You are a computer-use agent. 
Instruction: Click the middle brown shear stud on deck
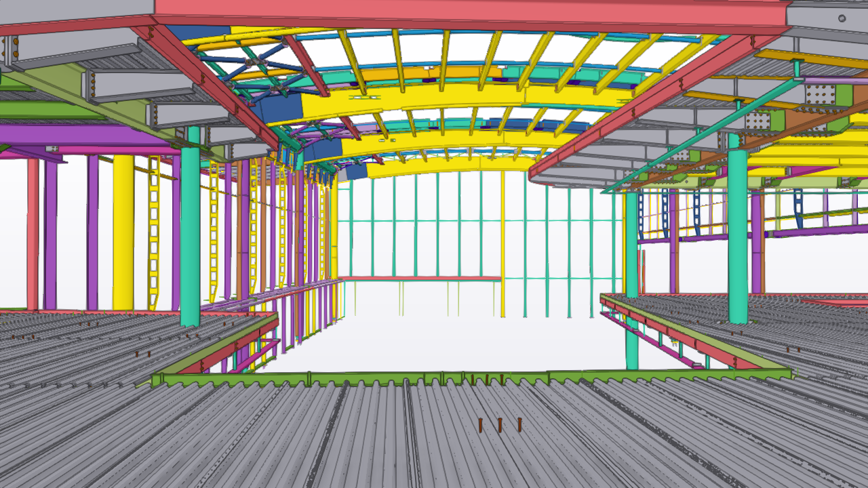500,425
